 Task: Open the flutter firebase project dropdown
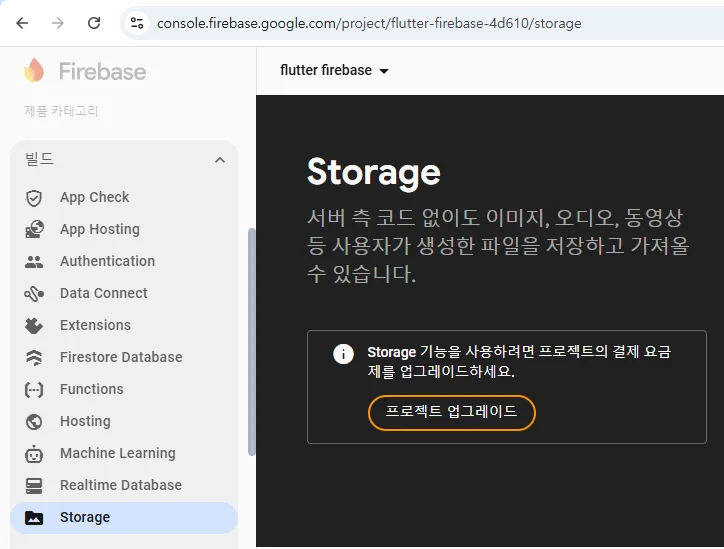click(x=334, y=70)
